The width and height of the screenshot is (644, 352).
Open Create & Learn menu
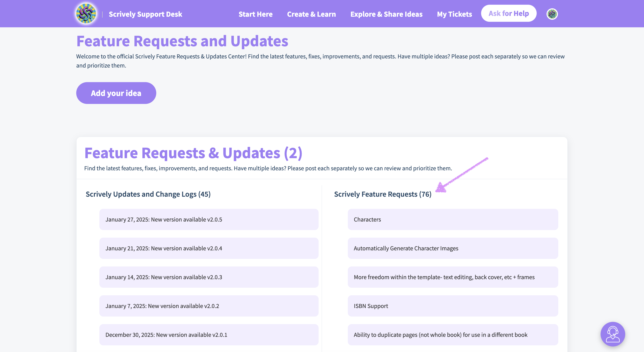pyautogui.click(x=311, y=14)
